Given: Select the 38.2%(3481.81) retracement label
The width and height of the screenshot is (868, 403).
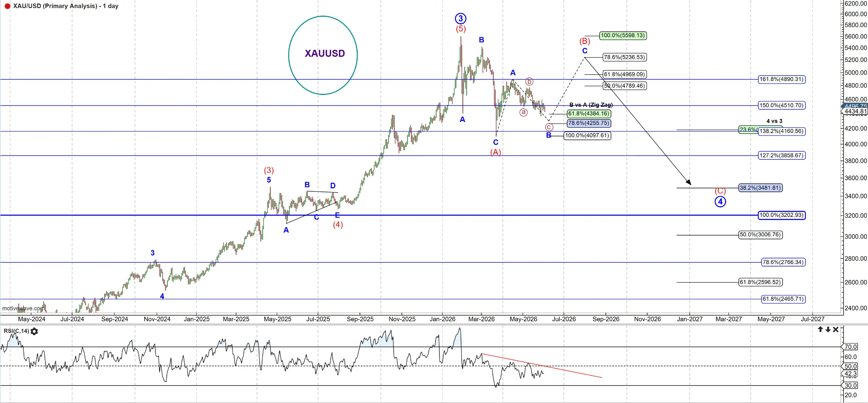Looking at the screenshot, I should pos(761,188).
